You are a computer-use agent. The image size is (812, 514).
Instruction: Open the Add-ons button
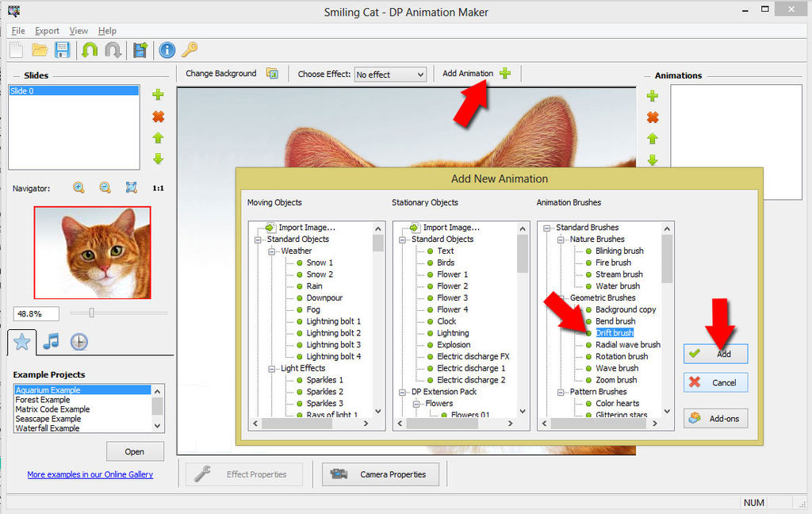716,419
